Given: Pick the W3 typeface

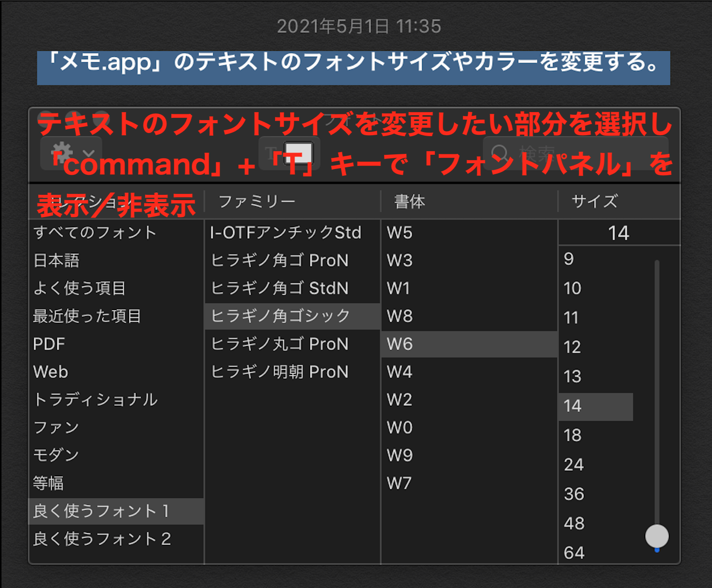Looking at the screenshot, I should click(x=469, y=261).
